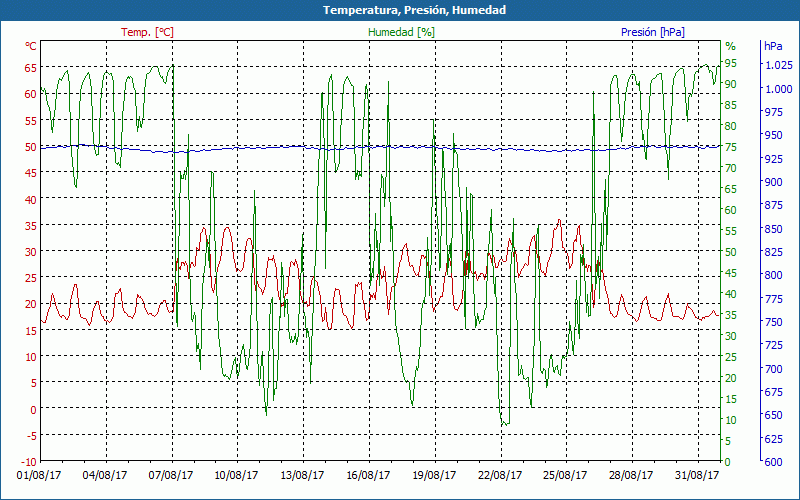800x500 pixels.
Task: Click the red temperature axis value 30
Action: [31, 252]
